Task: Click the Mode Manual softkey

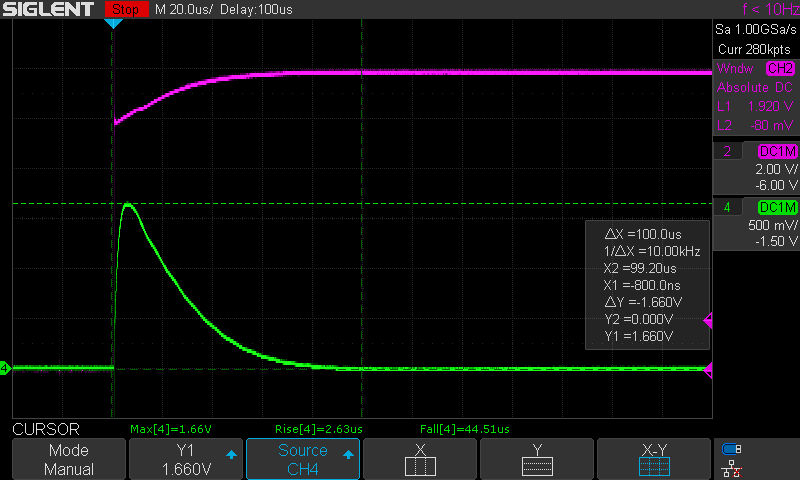Action: coord(69,459)
